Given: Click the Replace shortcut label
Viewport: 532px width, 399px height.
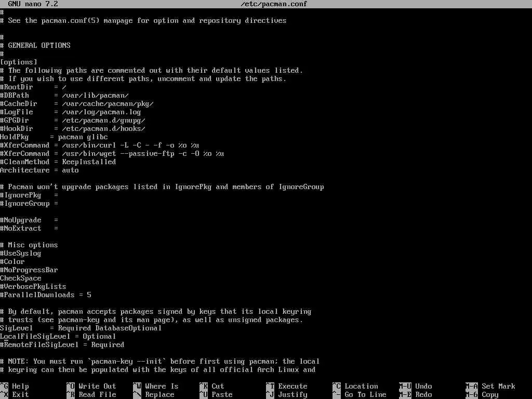Looking at the screenshot, I should (x=159, y=395).
